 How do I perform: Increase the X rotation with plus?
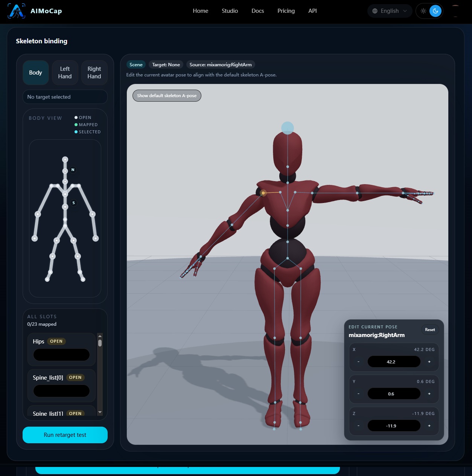click(429, 362)
